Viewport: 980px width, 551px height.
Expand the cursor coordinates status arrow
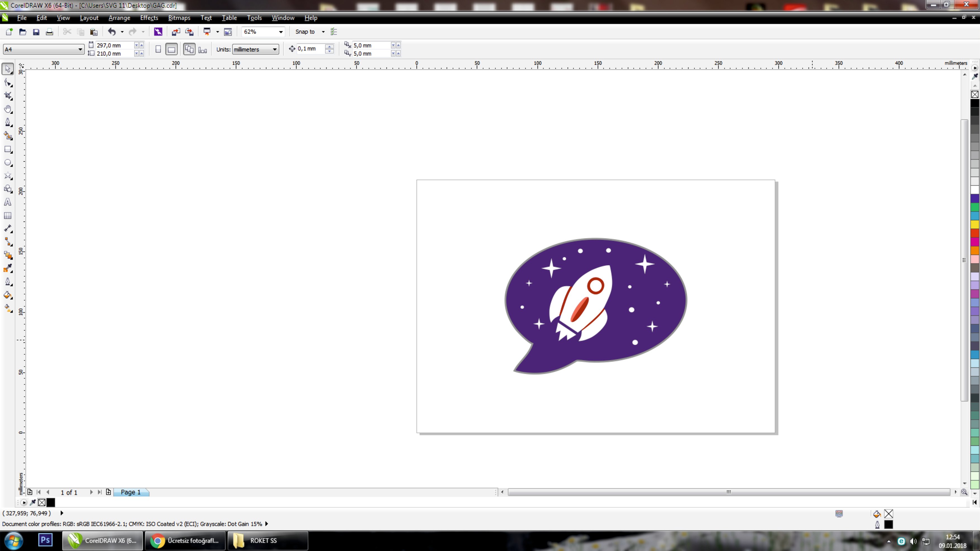(x=62, y=513)
